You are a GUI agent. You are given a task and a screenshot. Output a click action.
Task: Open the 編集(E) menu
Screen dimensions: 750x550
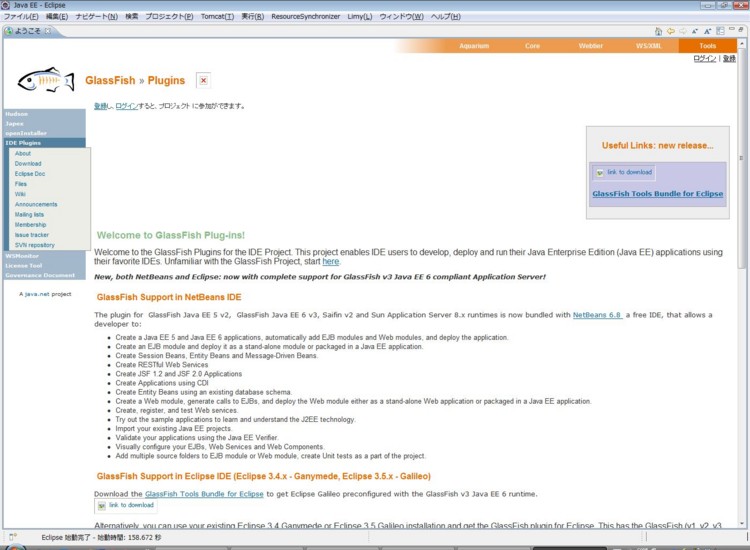coord(57,16)
